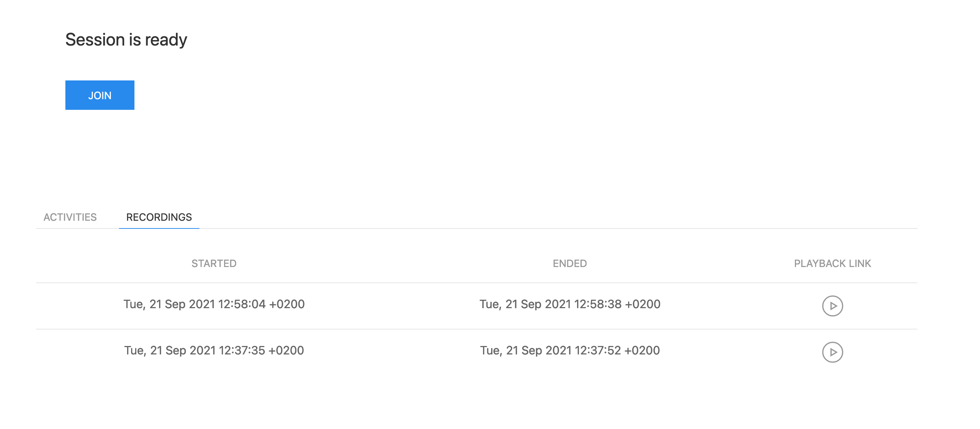Image resolution: width=980 pixels, height=429 pixels.
Task: Select the RECORDINGS tab
Action: pos(159,217)
